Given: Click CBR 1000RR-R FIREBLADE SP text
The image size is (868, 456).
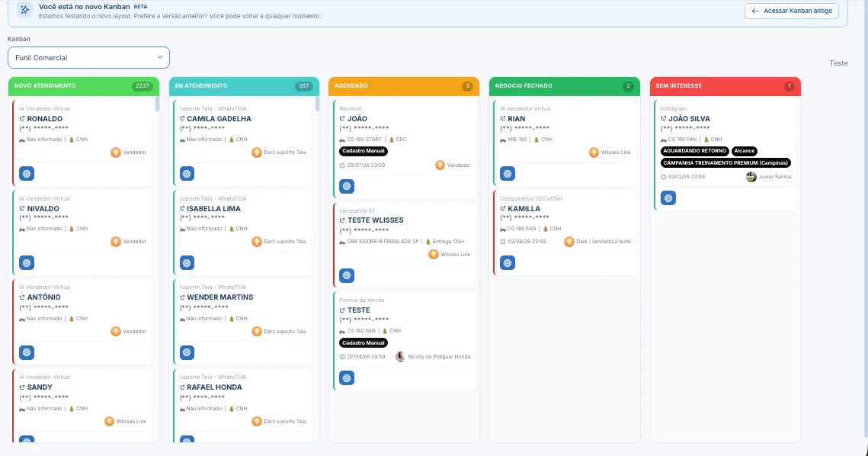Looking at the screenshot, I should click(383, 242).
